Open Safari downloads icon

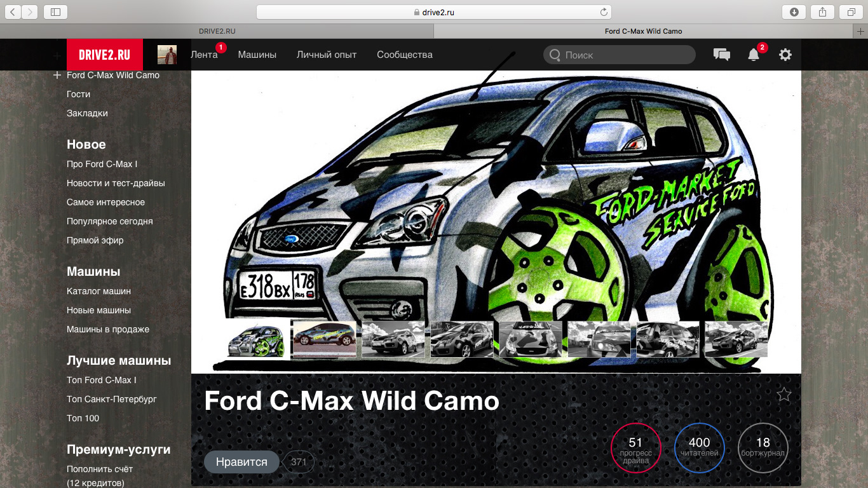coord(794,11)
